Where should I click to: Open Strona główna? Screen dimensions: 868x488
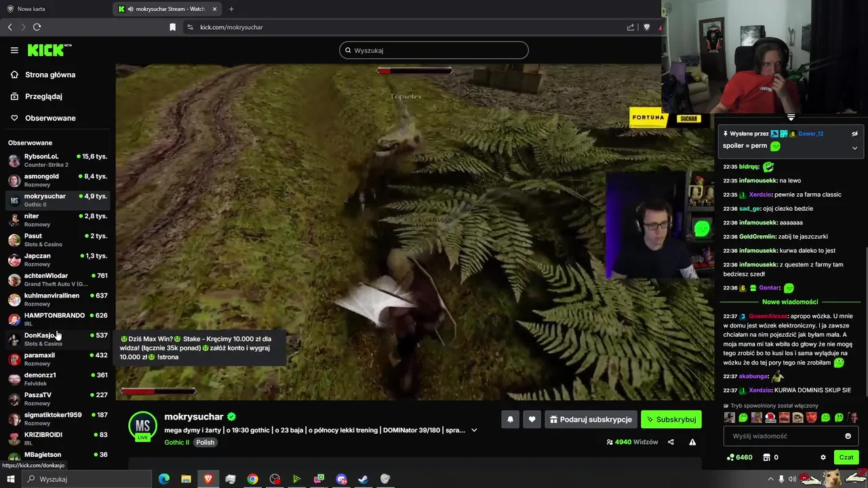click(50, 75)
